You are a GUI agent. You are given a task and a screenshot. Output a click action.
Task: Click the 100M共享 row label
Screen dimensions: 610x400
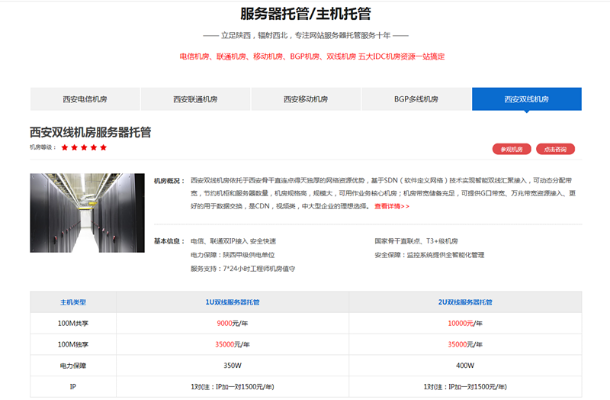coord(73,323)
